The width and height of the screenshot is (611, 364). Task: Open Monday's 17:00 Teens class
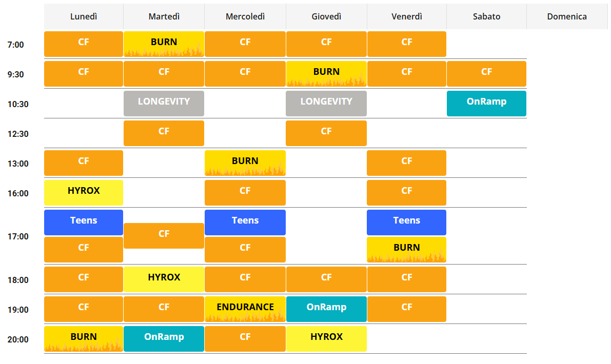[84, 223]
